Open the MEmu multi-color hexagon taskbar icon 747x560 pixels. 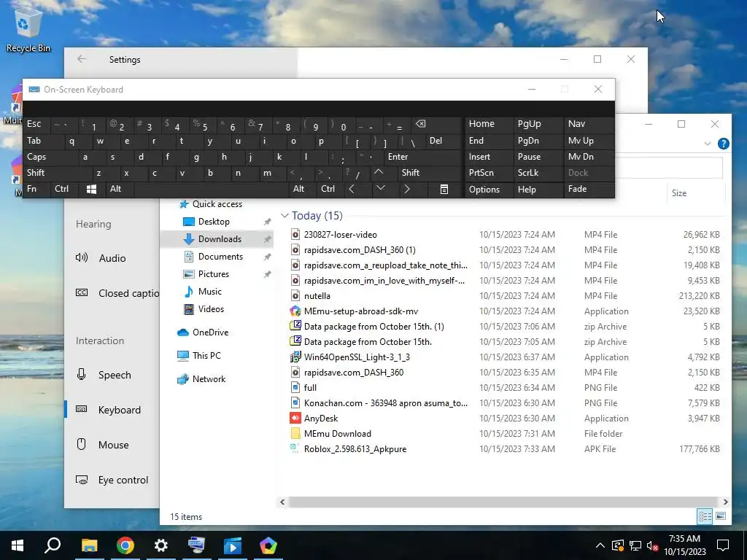(268, 545)
